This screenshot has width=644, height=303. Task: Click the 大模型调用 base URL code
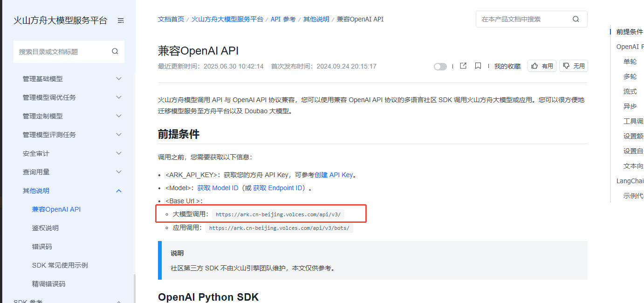pos(279,214)
